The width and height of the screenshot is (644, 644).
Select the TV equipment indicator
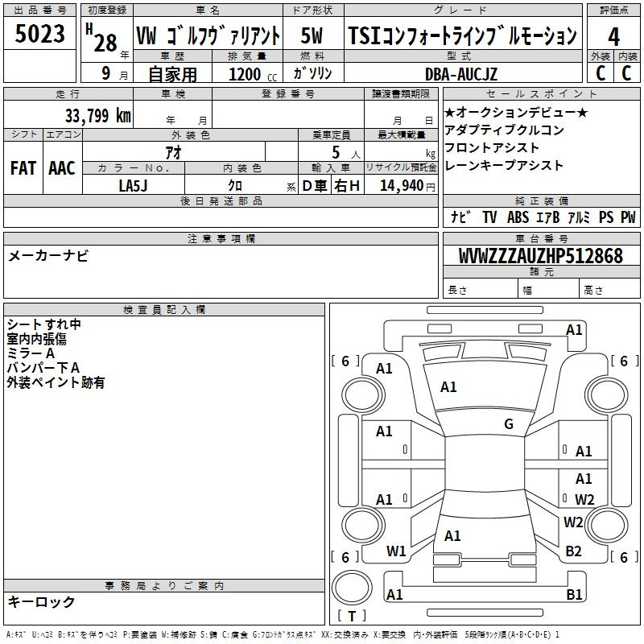pyautogui.click(x=489, y=217)
